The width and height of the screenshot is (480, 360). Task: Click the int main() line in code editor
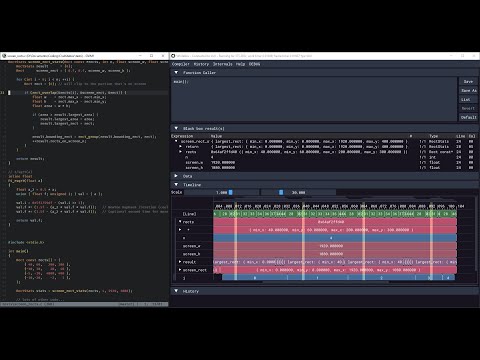point(18,251)
